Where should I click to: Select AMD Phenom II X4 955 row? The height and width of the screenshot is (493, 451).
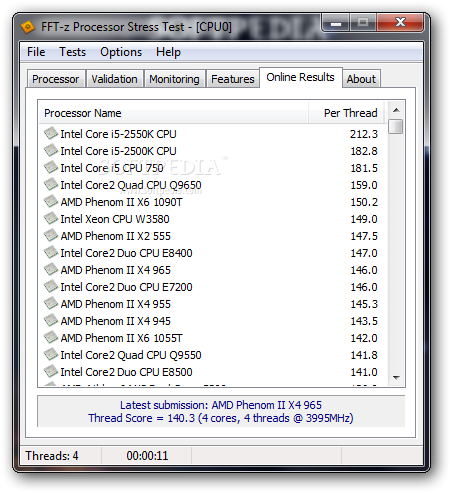213,304
